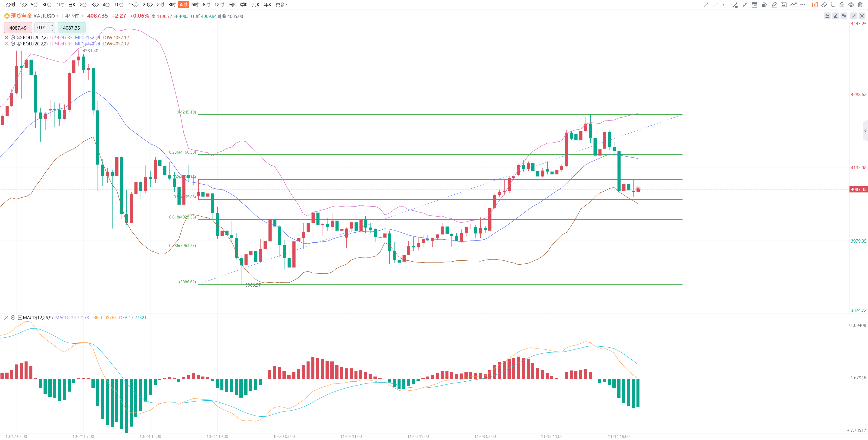Click the trash delete drawings icon

point(860,5)
